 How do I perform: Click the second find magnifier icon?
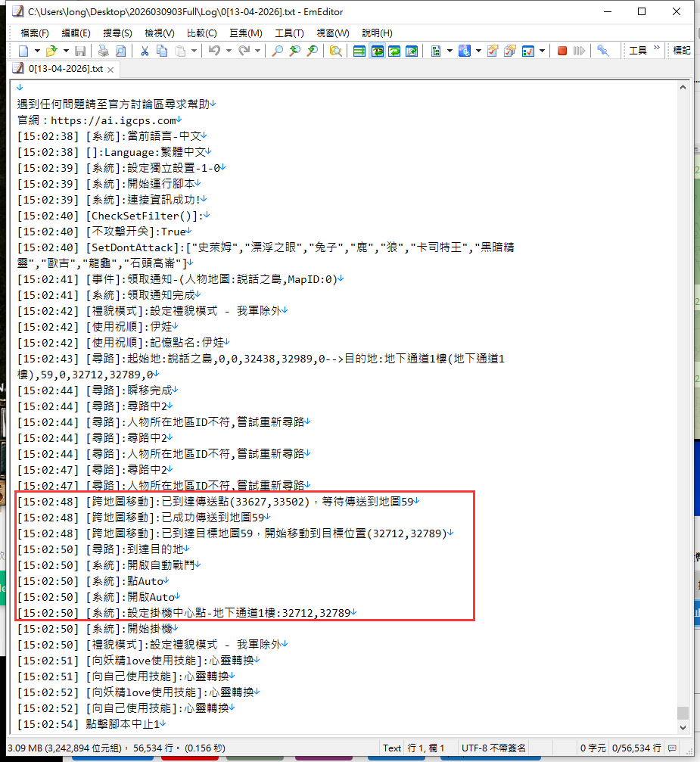[294, 51]
